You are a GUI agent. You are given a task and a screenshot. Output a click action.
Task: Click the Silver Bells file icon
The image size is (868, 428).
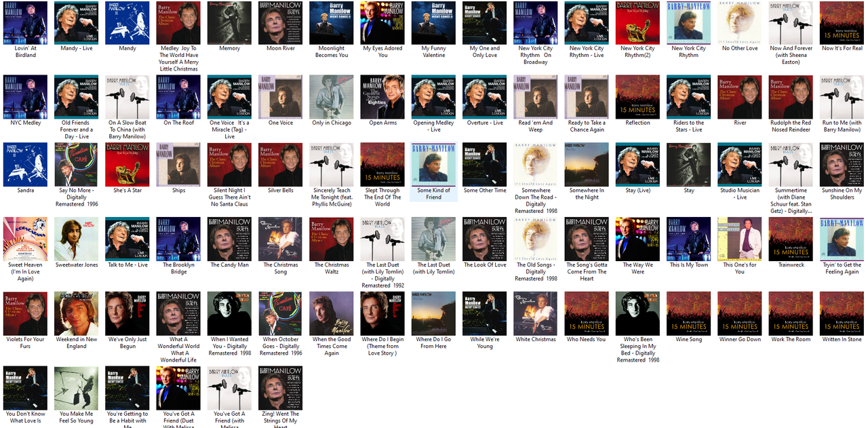click(281, 165)
